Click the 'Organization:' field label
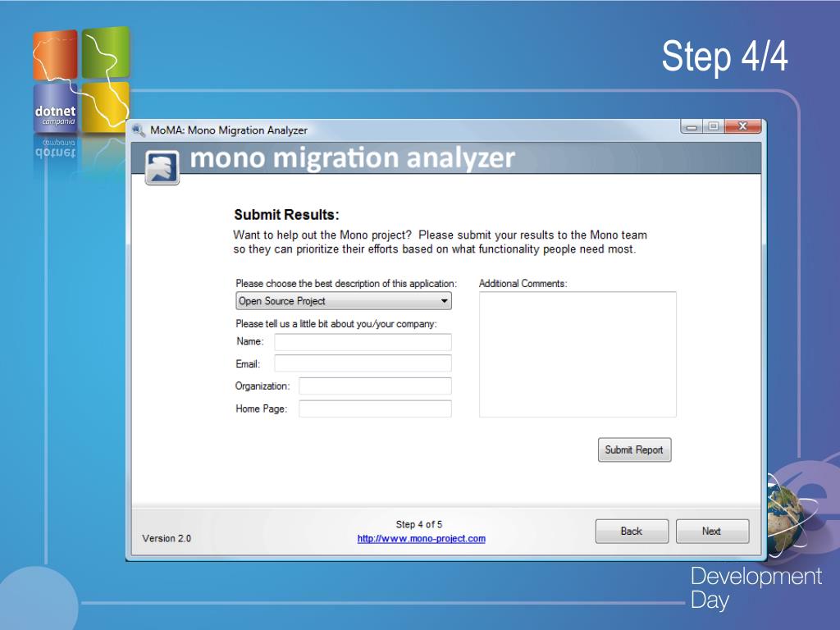The image size is (840, 630). 262,386
